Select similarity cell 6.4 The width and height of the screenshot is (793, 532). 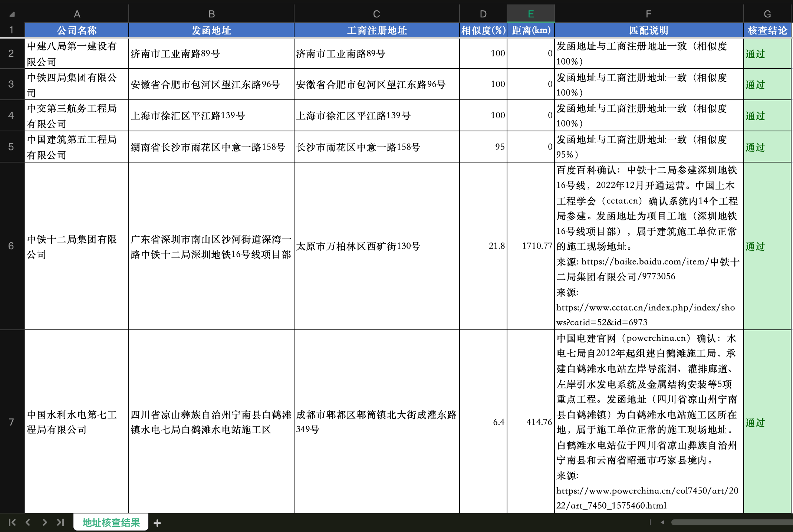(483, 422)
